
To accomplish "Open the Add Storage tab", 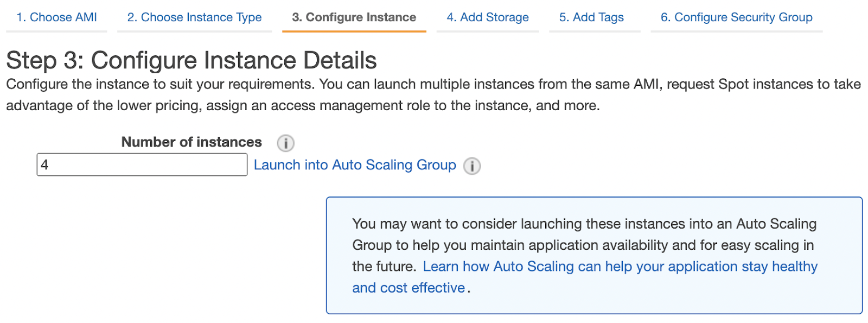I will 487,17.
